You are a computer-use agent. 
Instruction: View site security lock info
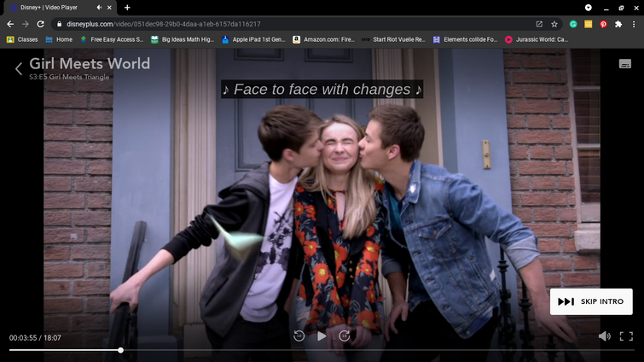59,24
